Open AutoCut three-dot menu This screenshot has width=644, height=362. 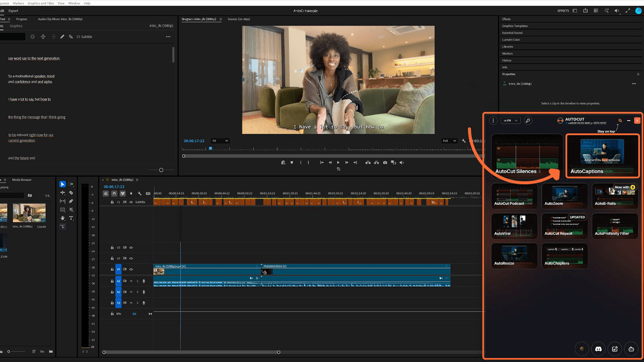[x=493, y=121]
